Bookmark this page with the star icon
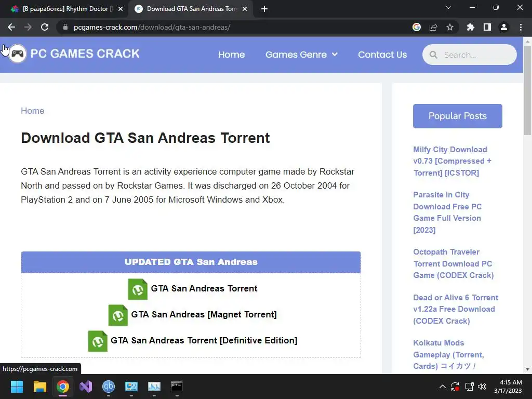The width and height of the screenshot is (532, 399). [450, 27]
